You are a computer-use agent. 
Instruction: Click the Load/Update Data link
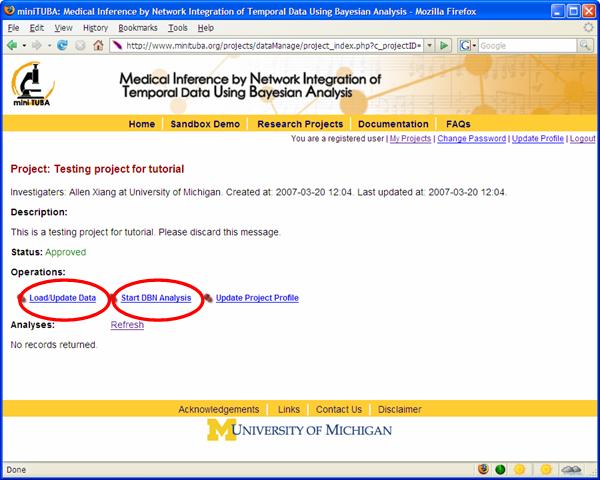click(x=62, y=298)
